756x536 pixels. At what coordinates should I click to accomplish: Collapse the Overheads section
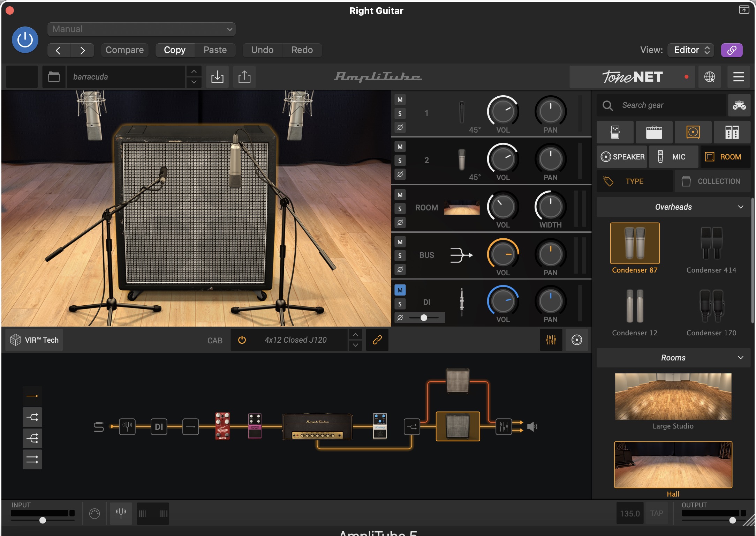pos(741,207)
